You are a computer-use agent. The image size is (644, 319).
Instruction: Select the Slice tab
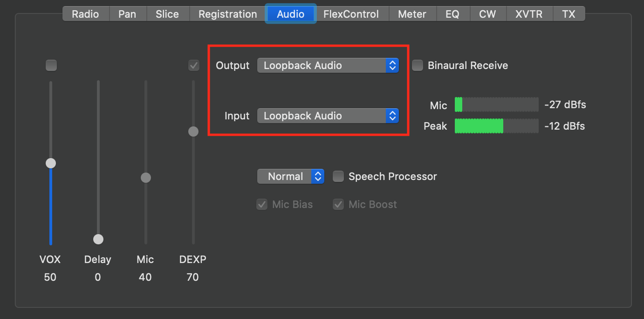click(x=167, y=14)
